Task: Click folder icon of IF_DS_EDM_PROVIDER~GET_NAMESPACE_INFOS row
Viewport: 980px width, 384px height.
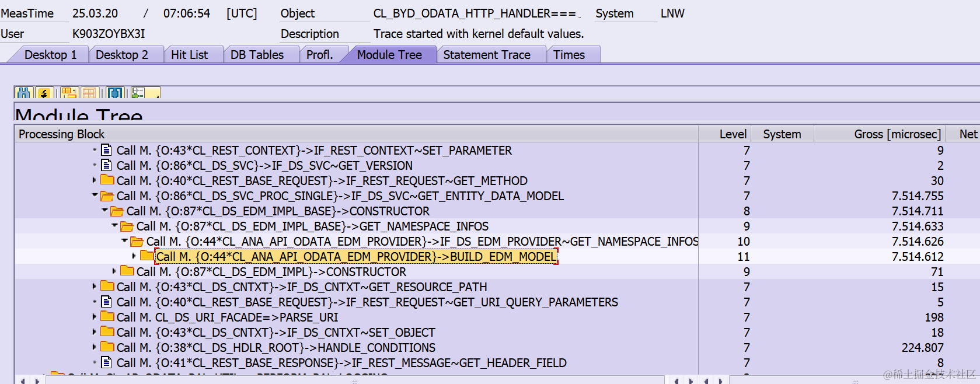Action: (x=137, y=241)
